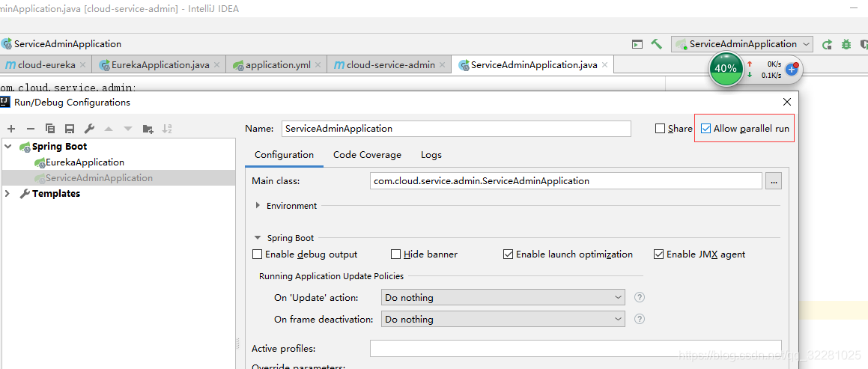Toggle Enable launch optimization
The height and width of the screenshot is (369, 868).
[508, 254]
